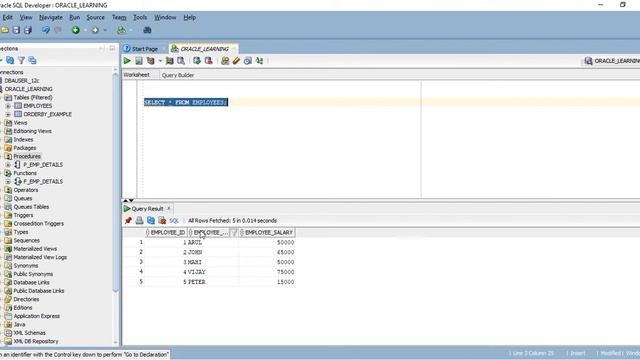The width and height of the screenshot is (640, 360).
Task: Click green Back navigation icon
Action: click(x=76, y=30)
